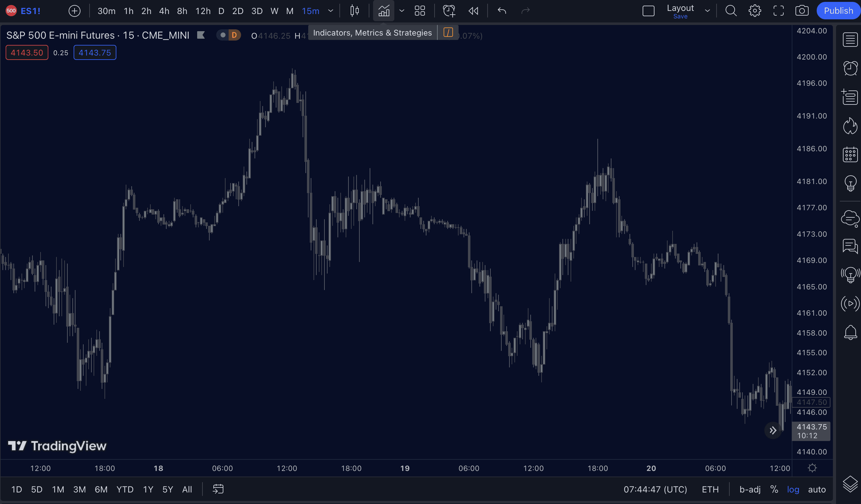The height and width of the screenshot is (504, 861).
Task: Click the scroll to latest bar arrow
Action: coord(773,430)
